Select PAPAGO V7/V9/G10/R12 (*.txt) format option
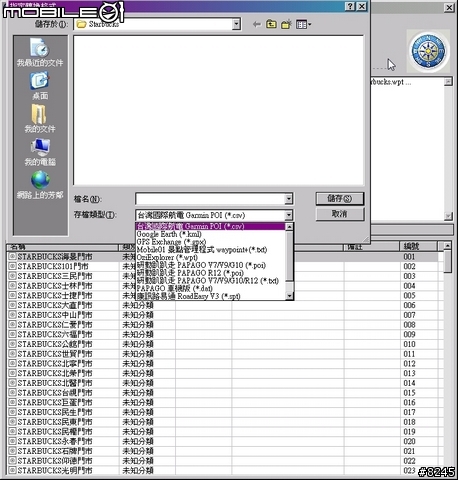 [x=210, y=280]
